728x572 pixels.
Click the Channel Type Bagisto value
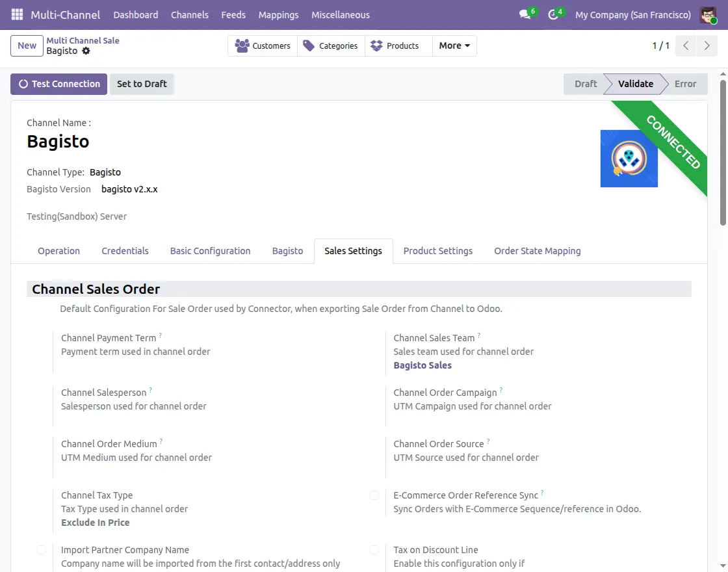pyautogui.click(x=105, y=172)
